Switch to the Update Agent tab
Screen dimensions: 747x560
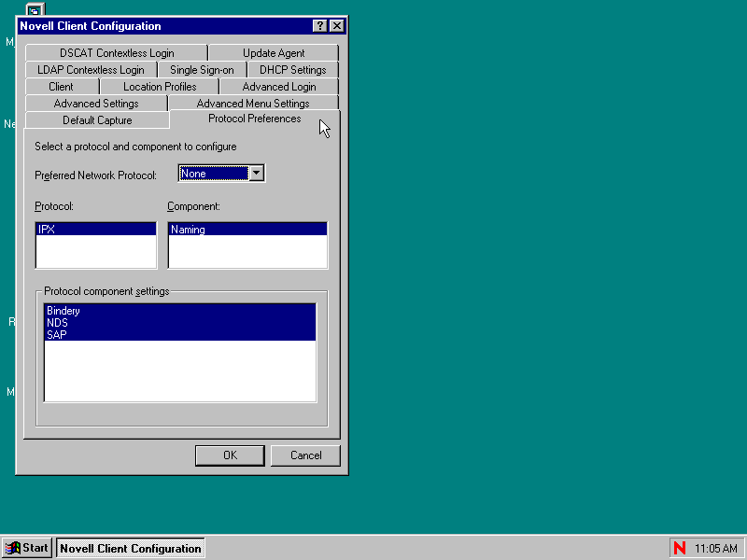coord(274,53)
